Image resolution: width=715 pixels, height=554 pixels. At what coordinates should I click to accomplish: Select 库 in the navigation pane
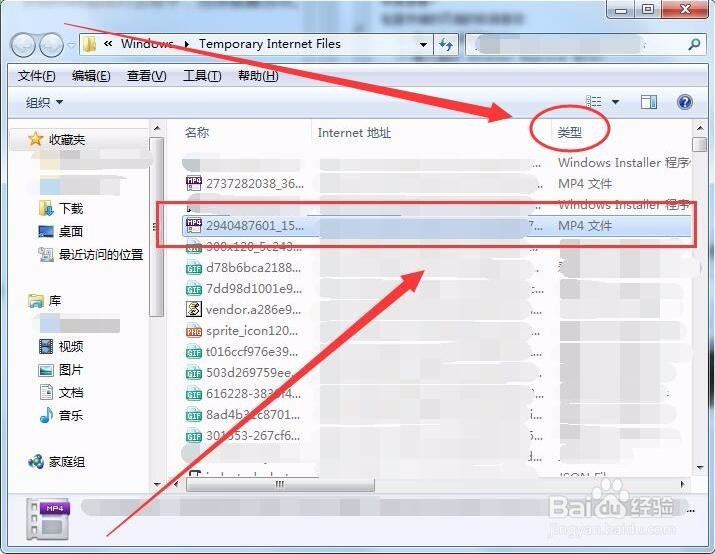tap(54, 300)
